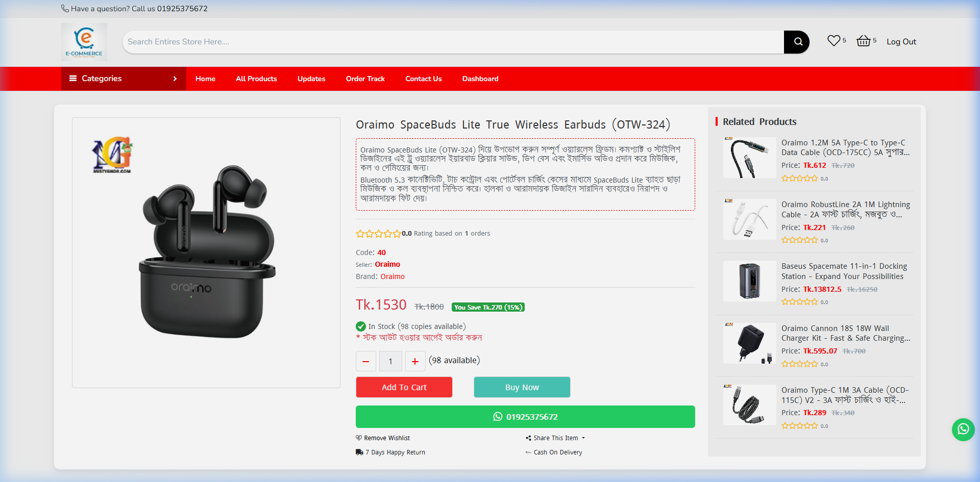Open the floating WhatsApp chat icon

click(963, 429)
